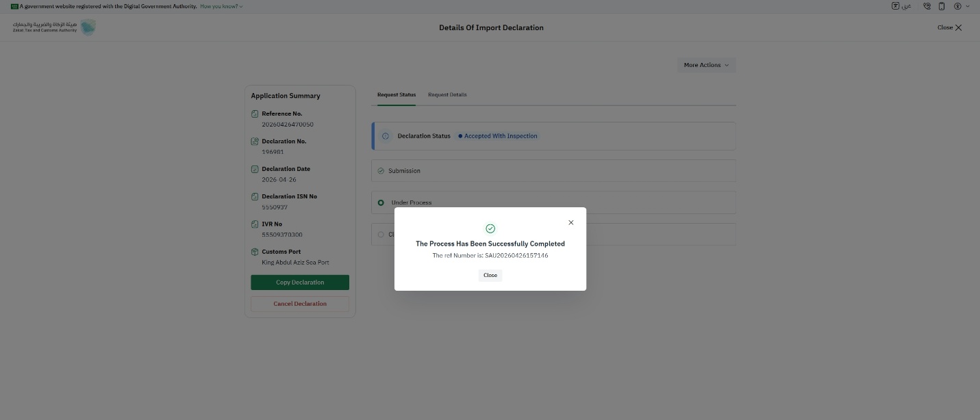Click the Declaration ISN No icon
980x420 pixels.
click(255, 196)
